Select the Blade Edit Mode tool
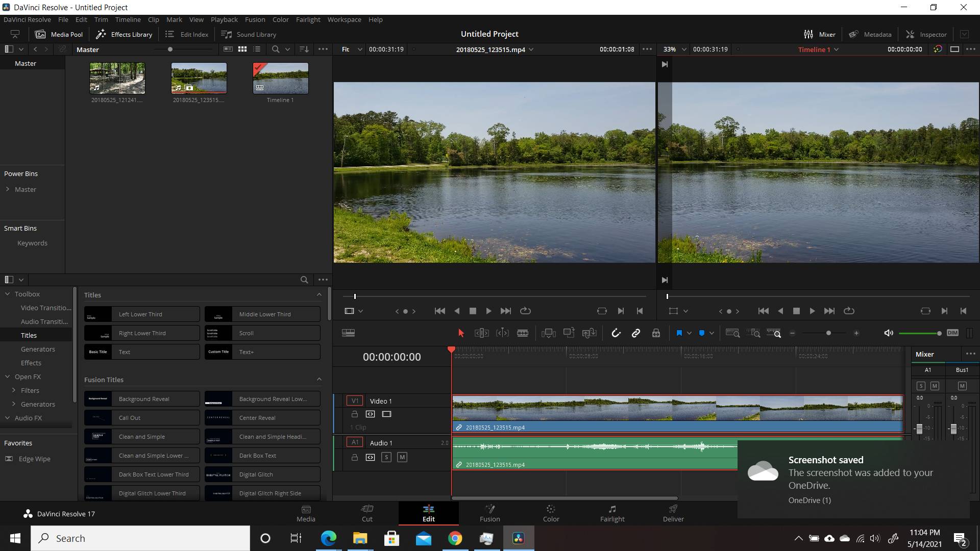Screen dimensions: 980x551 (x=523, y=333)
